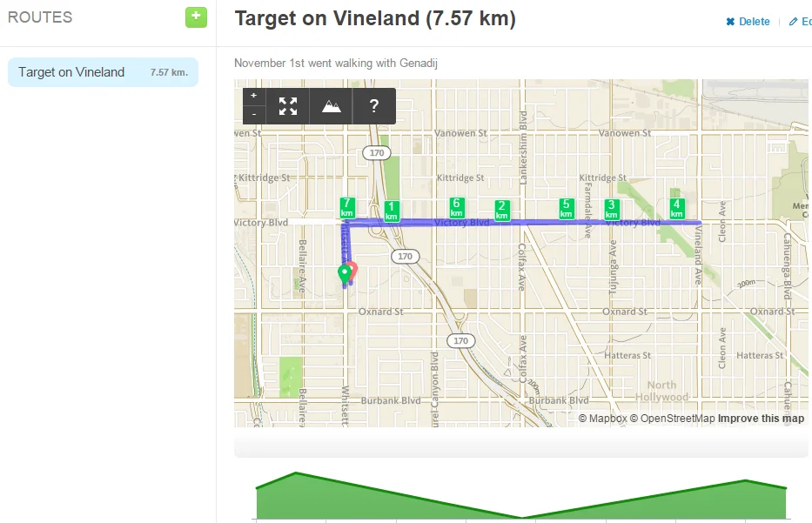Image resolution: width=812 pixels, height=523 pixels.
Task: Toggle fullscreen map view
Action: [x=288, y=106]
